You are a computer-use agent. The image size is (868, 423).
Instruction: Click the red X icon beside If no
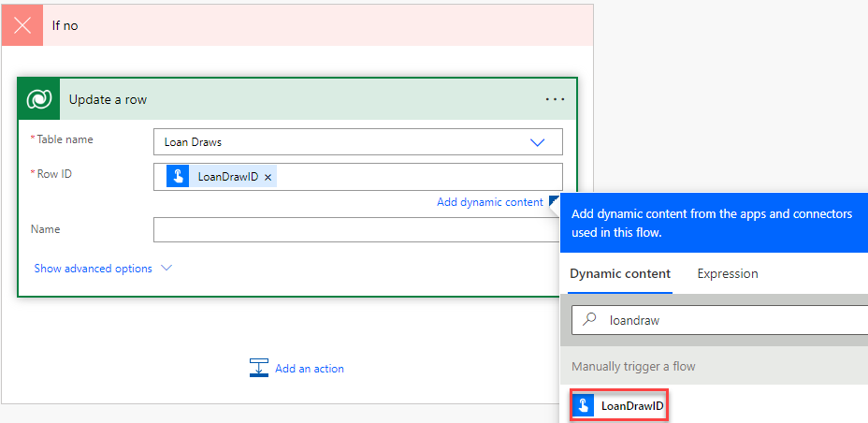(22, 24)
